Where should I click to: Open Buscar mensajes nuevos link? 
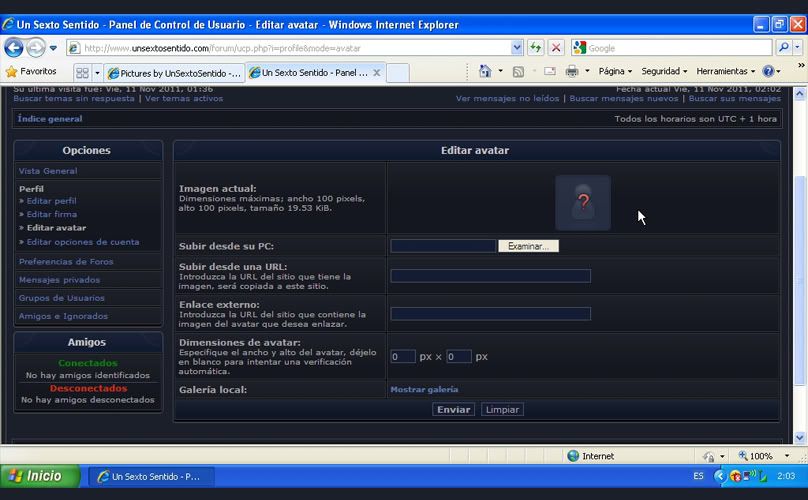pyautogui.click(x=624, y=98)
